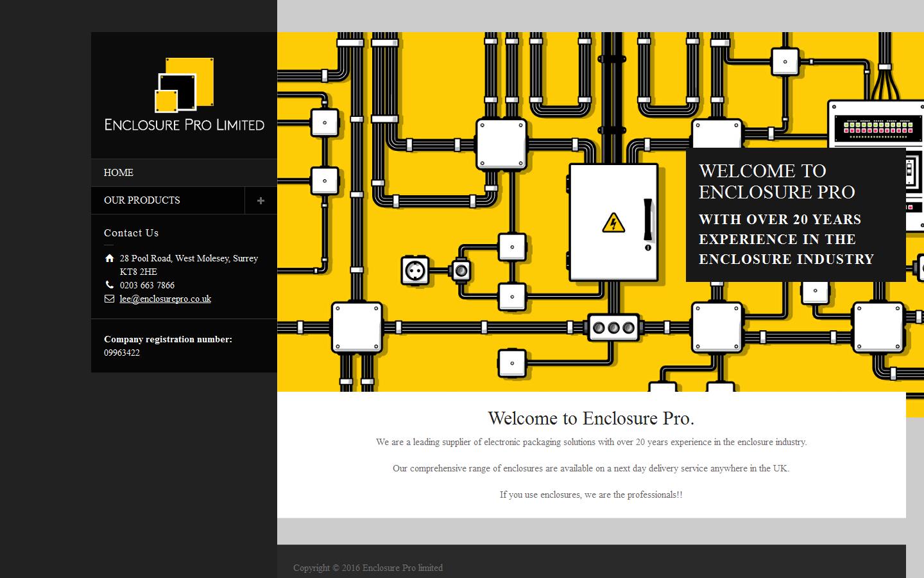This screenshot has width=924, height=578.
Task: Click the high-voltage warning triangle on cabinet
Action: (x=613, y=223)
